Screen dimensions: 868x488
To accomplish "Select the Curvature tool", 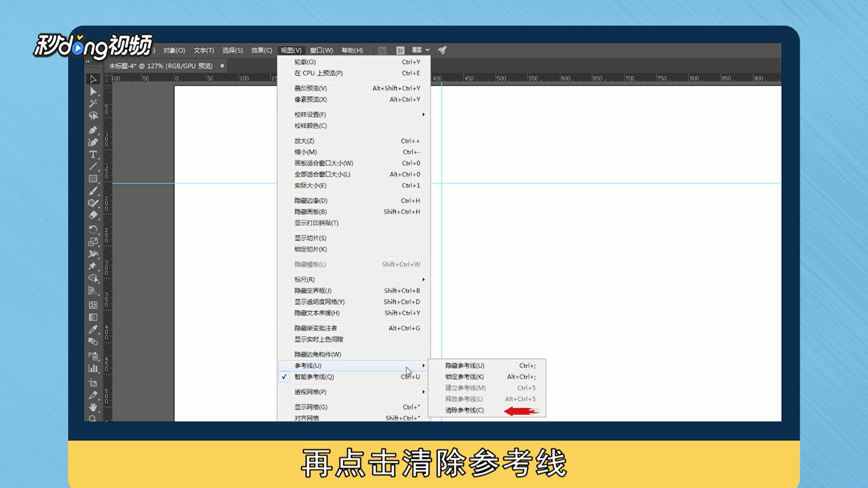I will point(93,142).
